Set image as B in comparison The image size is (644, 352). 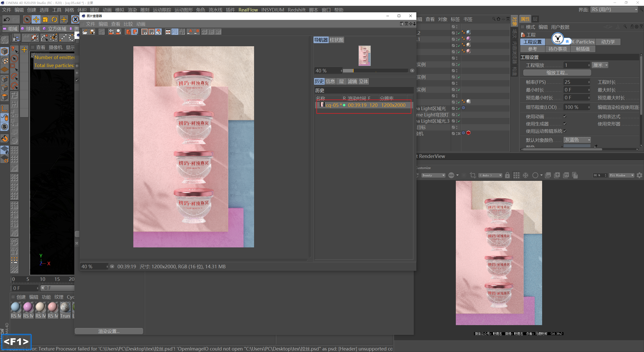(x=197, y=32)
